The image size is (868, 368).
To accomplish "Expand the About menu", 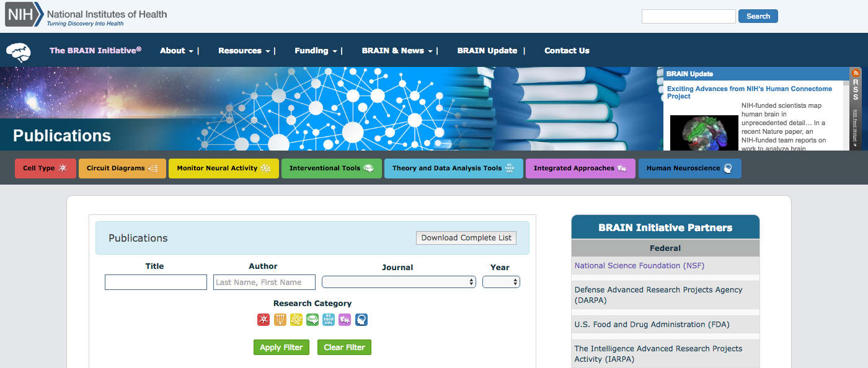I will click(177, 51).
